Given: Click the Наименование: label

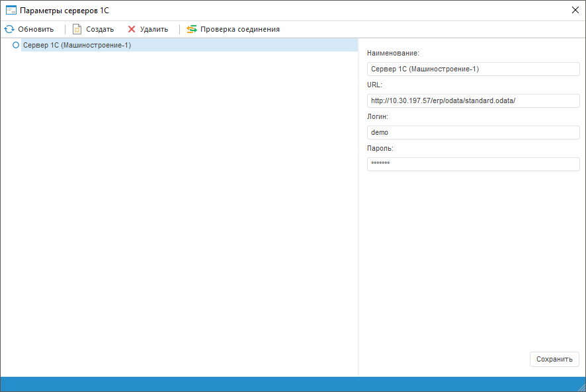Looking at the screenshot, I should [393, 53].
